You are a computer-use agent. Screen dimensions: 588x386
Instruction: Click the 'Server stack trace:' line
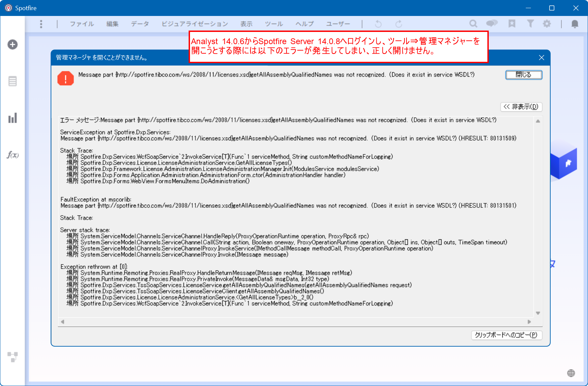pyautogui.click(x=85, y=230)
